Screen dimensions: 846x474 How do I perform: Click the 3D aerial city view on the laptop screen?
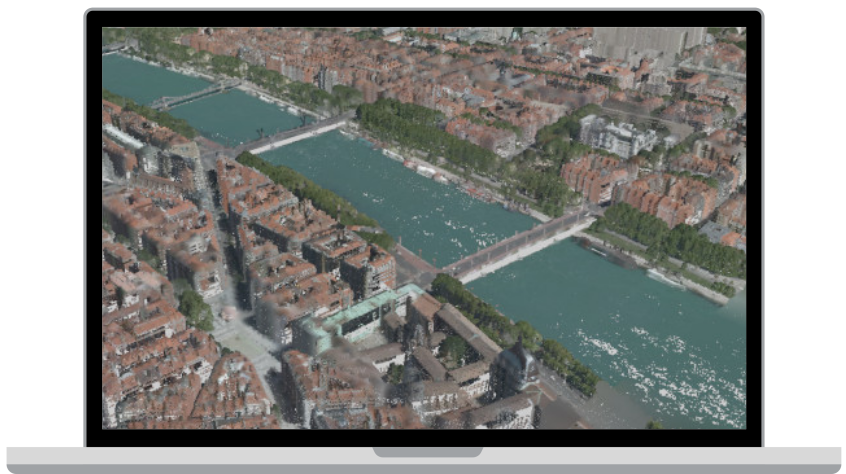[x=424, y=228]
